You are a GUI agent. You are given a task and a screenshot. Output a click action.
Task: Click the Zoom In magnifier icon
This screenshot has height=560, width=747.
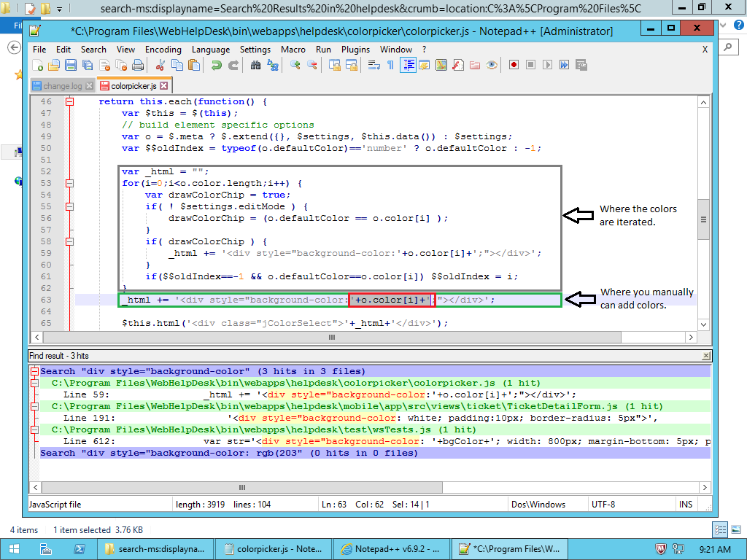click(295, 65)
